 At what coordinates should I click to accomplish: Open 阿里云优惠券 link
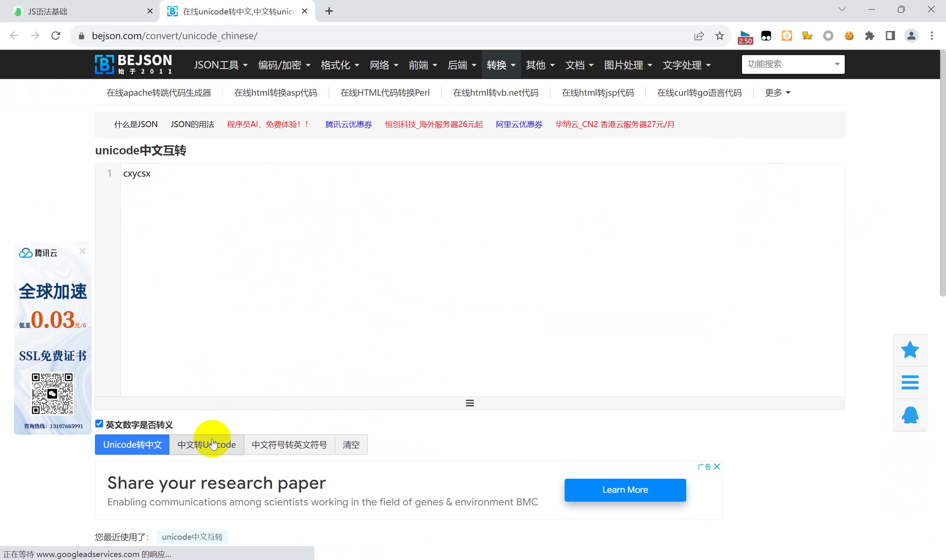tap(519, 124)
